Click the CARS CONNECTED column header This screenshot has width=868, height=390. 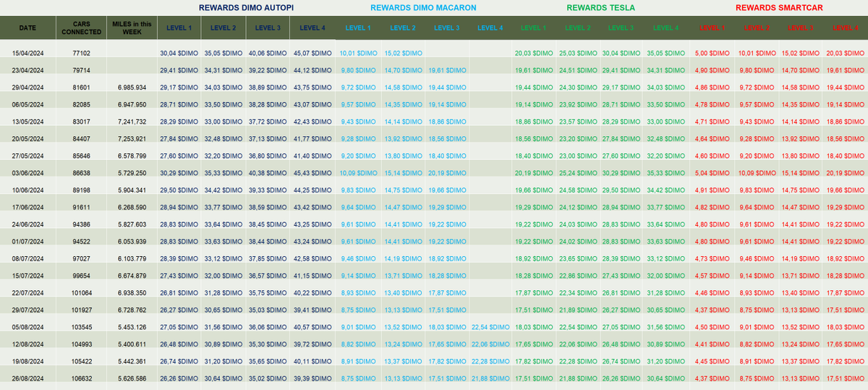point(82,27)
